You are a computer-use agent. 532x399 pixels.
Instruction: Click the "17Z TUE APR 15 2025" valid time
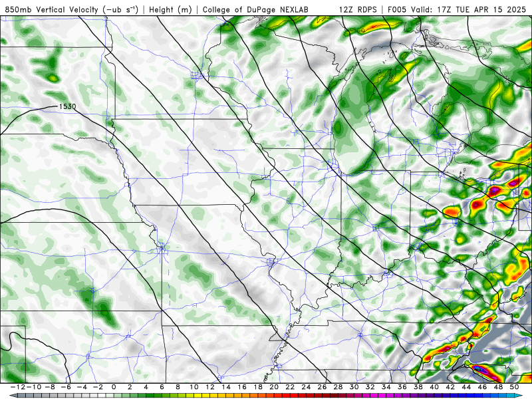(x=481, y=9)
